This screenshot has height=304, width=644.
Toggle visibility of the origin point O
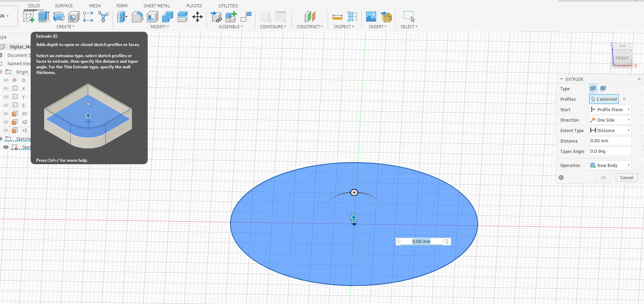pyautogui.click(x=6, y=80)
